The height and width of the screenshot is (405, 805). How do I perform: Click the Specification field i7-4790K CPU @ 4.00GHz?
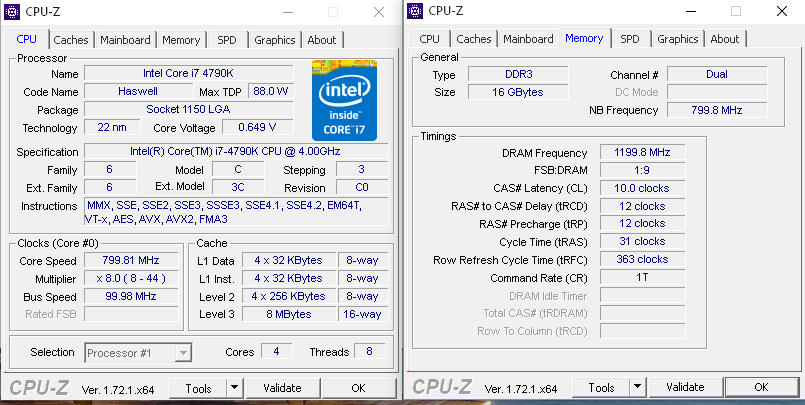236,151
